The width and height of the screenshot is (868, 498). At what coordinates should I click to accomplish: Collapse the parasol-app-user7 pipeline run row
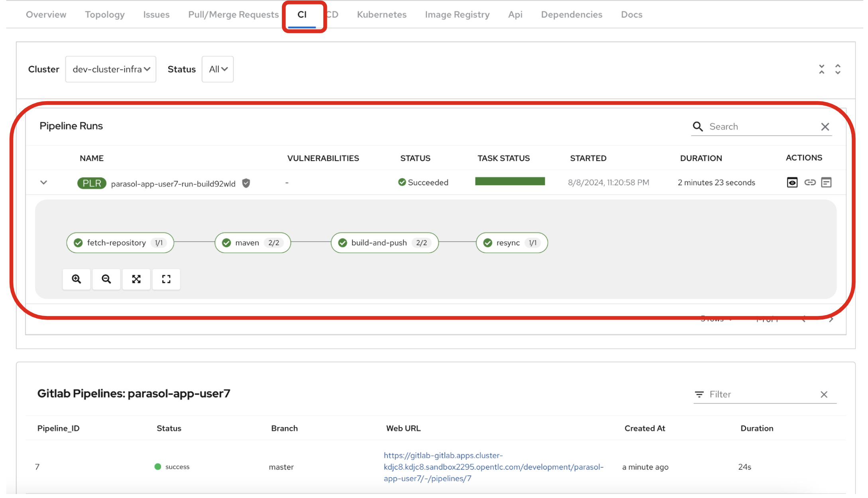coord(44,182)
